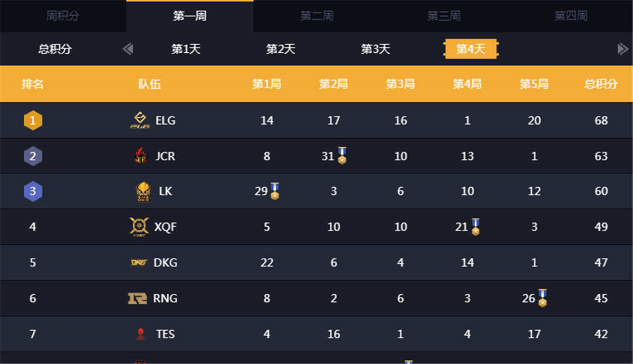
Task: Click the medal icon next to LK's 29
Action: (275, 191)
